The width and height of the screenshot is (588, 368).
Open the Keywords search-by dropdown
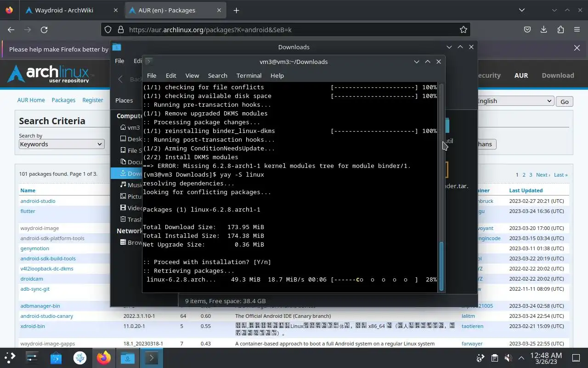pyautogui.click(x=62, y=144)
